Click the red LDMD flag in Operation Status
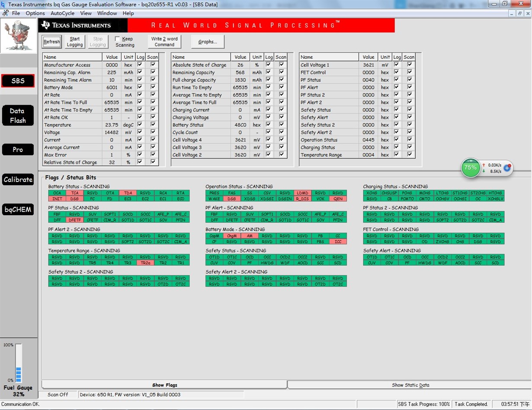The width and height of the screenshot is (532, 410). pos(302,193)
